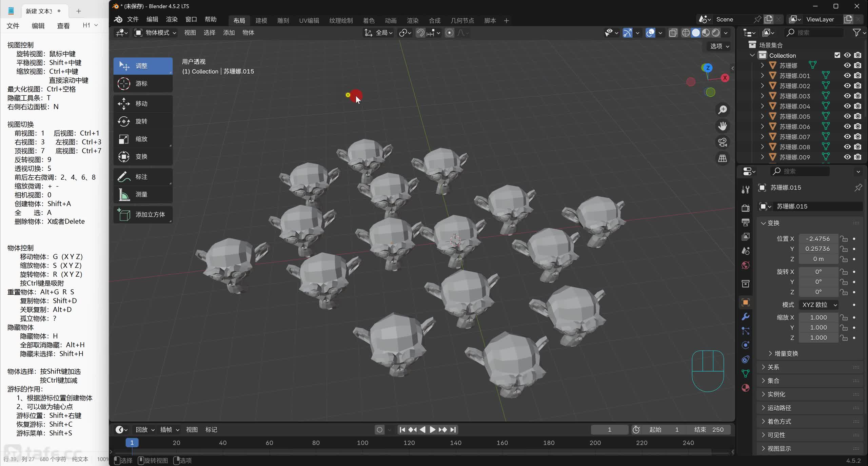
Task: Open the XYZ 欧拉 rotation mode dropdown
Action: tap(819, 305)
